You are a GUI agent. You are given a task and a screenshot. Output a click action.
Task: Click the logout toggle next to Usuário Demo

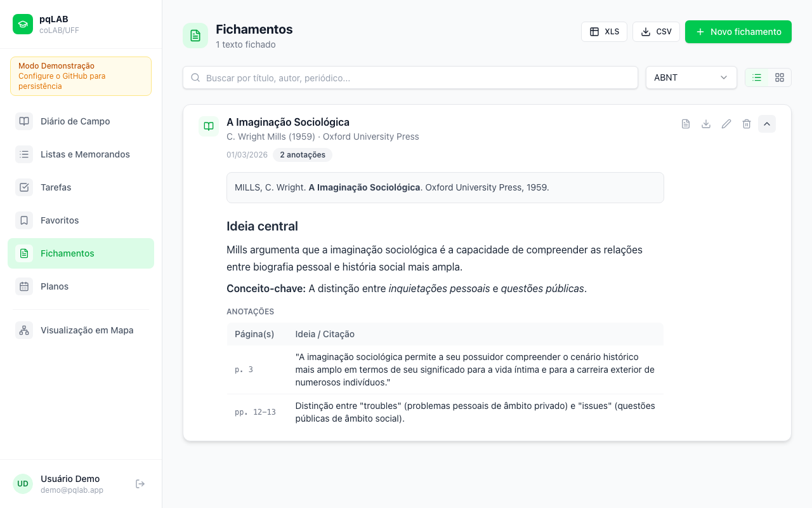(x=140, y=483)
